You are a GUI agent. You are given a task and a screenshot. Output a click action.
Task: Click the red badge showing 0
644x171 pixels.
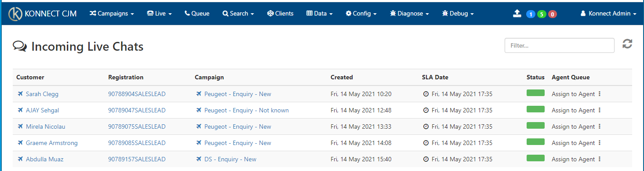point(553,14)
